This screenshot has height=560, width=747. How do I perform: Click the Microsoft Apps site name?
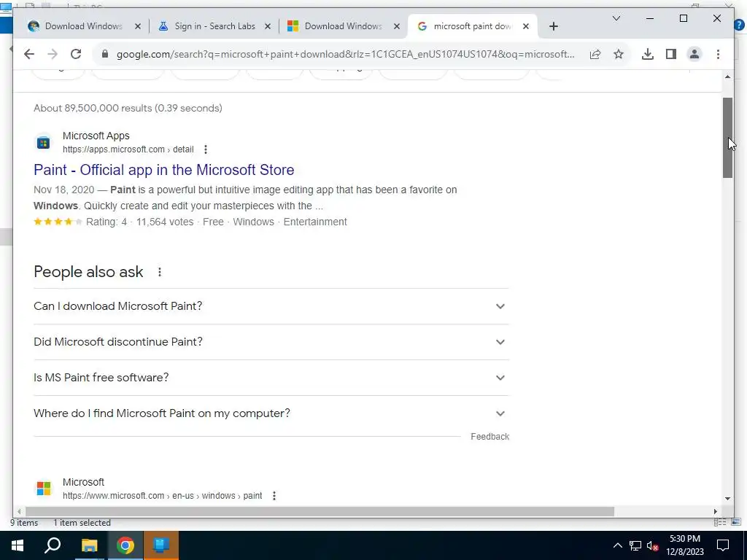tap(96, 136)
